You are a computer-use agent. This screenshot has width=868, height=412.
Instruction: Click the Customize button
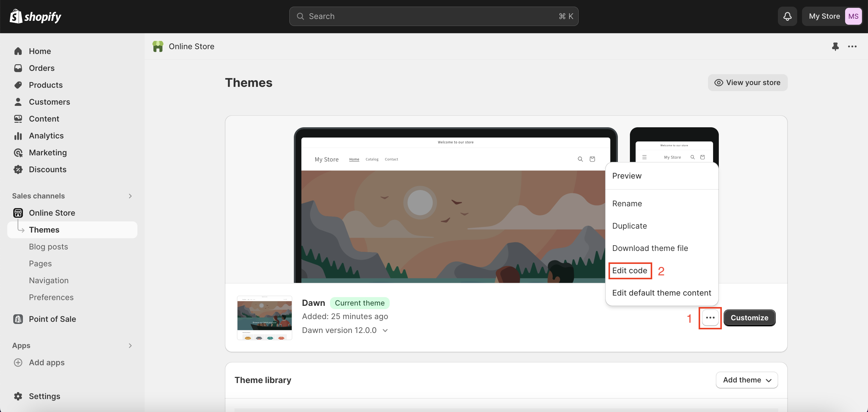tap(749, 317)
